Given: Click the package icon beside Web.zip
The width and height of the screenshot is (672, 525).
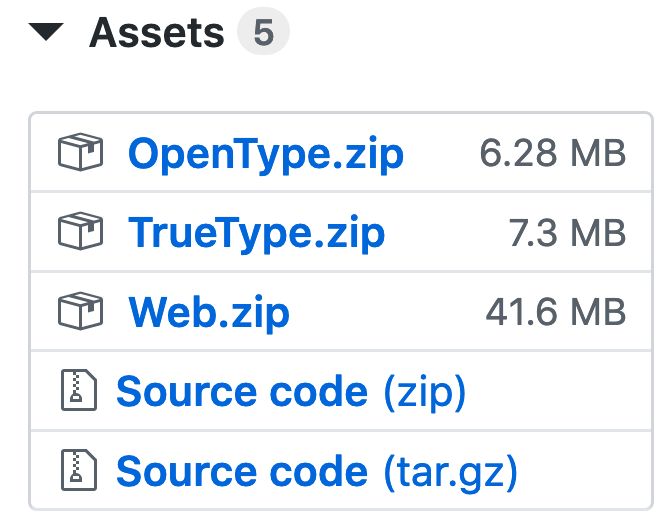Looking at the screenshot, I should (81, 311).
